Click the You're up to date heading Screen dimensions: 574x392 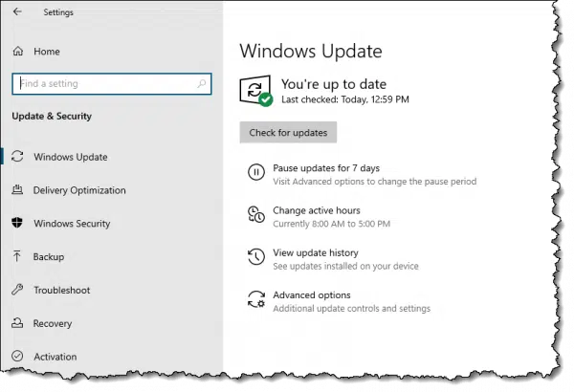coord(334,84)
